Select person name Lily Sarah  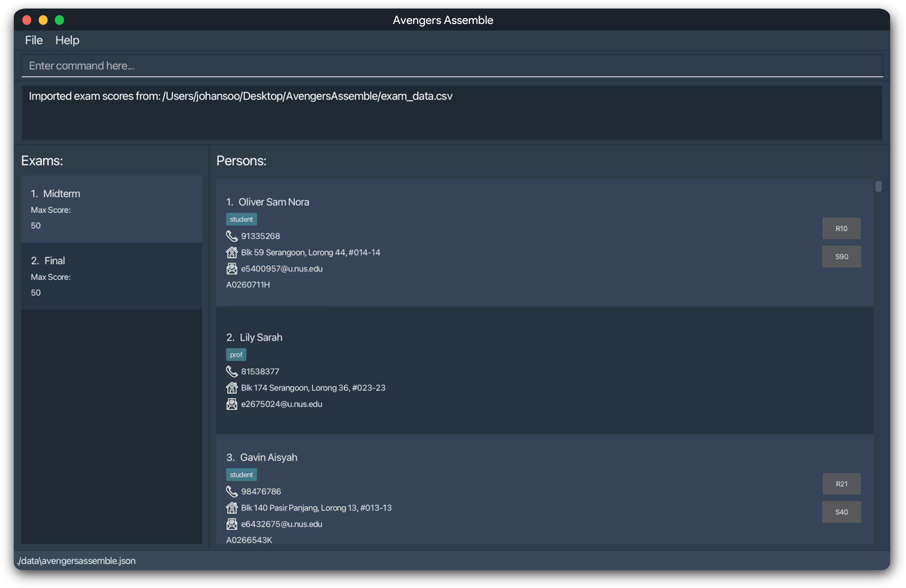click(261, 338)
